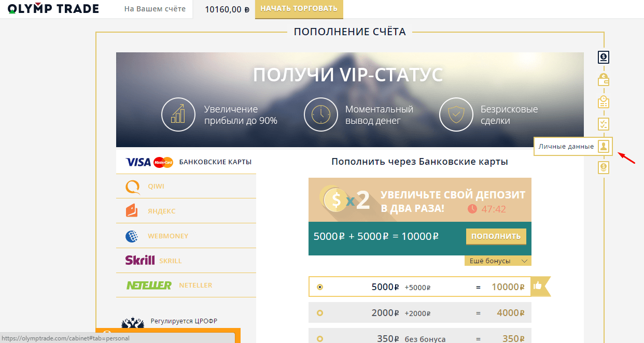This screenshot has width=644, height=343.
Task: Click the +5000₽ bonus amount
Action: click(x=418, y=287)
